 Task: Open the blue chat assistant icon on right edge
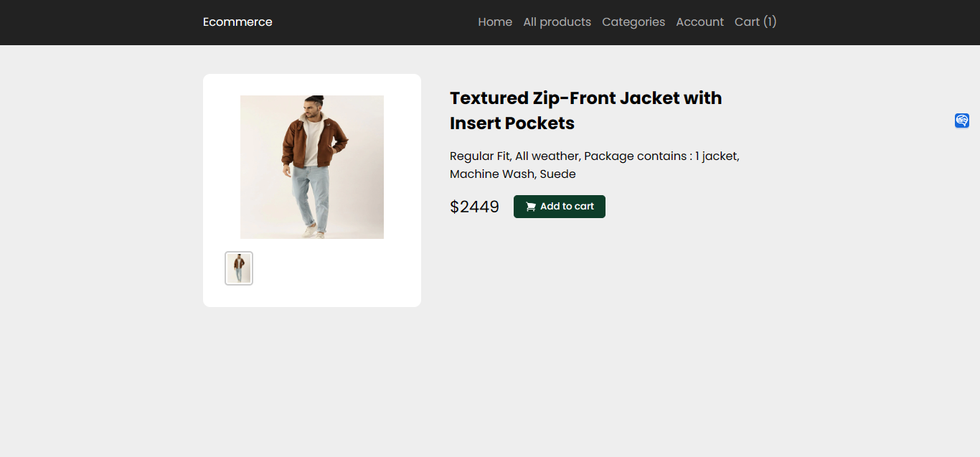click(x=961, y=120)
